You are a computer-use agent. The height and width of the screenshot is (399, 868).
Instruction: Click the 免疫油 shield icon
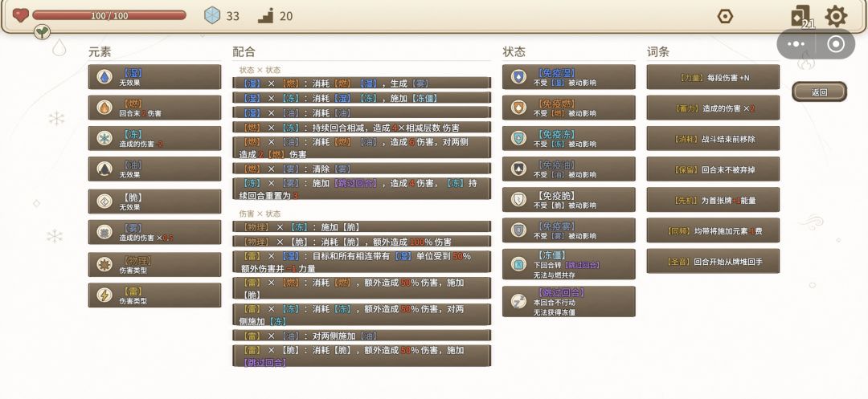click(518, 169)
